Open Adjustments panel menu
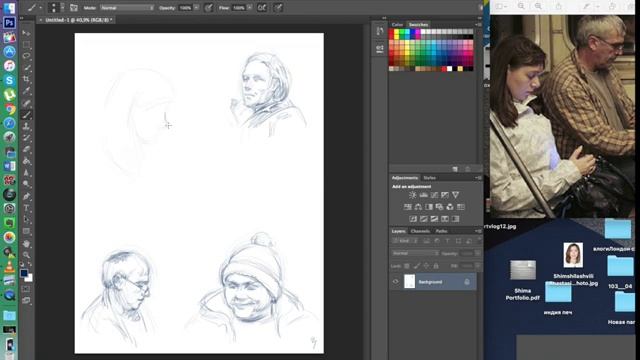This screenshot has height=360, width=640. point(478,178)
